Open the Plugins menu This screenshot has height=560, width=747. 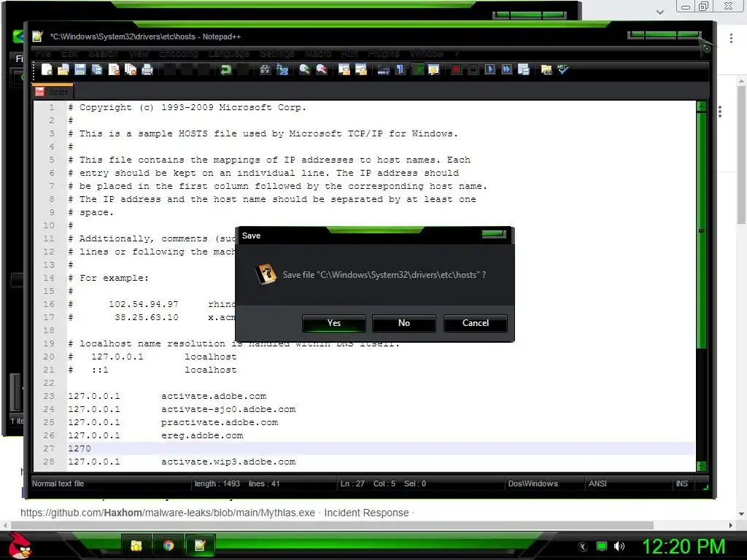click(384, 53)
